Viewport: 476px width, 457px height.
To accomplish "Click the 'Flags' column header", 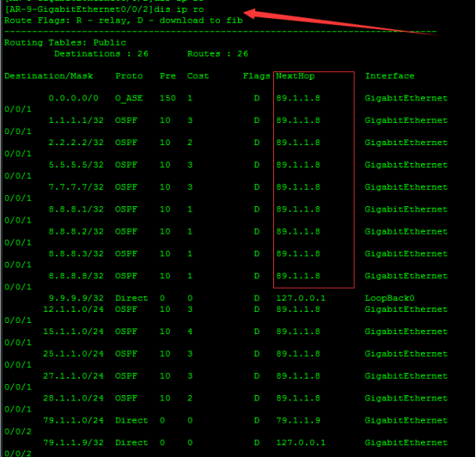I will tap(257, 76).
